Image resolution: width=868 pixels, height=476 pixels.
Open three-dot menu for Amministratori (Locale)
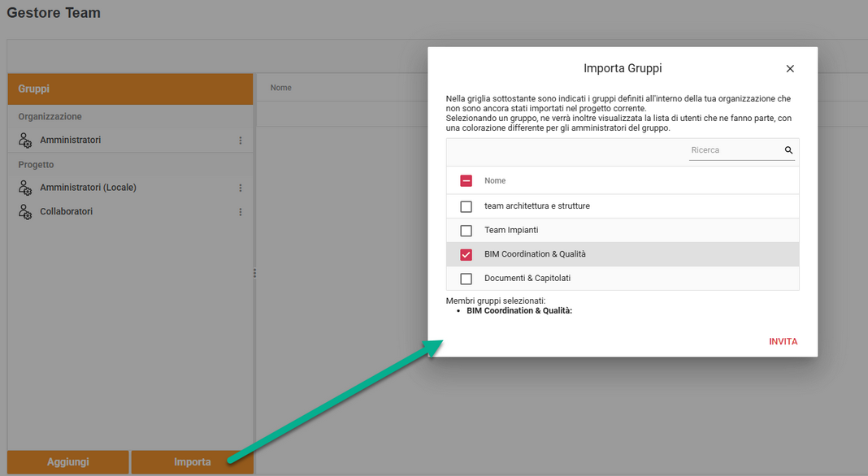[241, 188]
